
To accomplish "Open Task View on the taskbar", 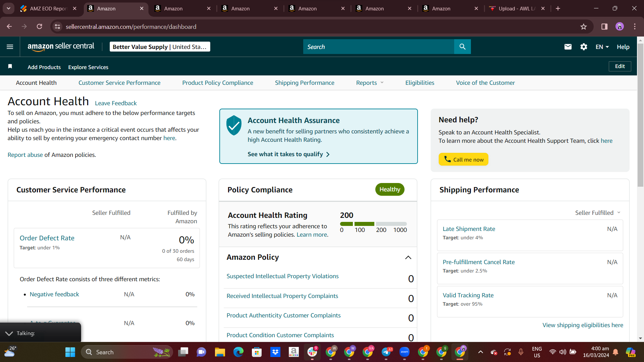I will click(x=183, y=352).
